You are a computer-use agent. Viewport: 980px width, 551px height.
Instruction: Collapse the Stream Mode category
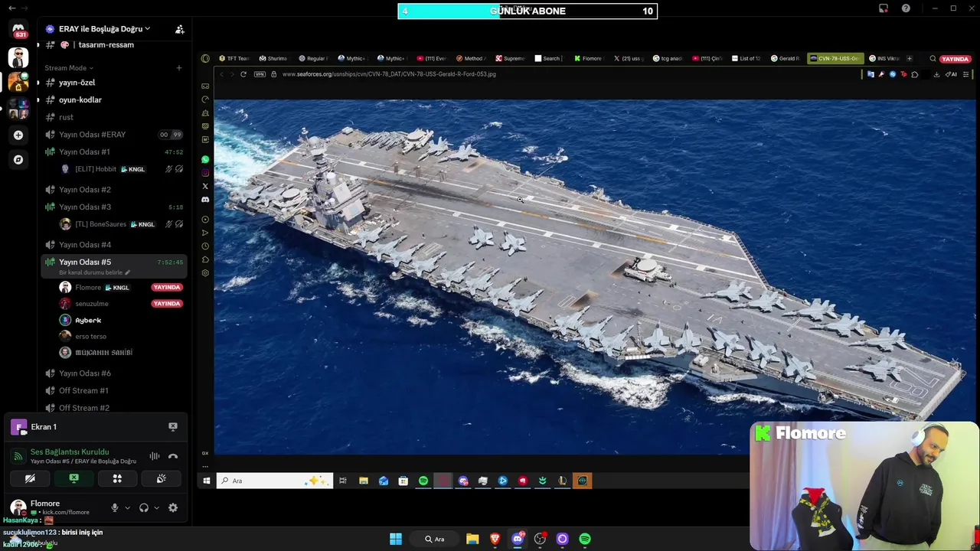click(69, 68)
